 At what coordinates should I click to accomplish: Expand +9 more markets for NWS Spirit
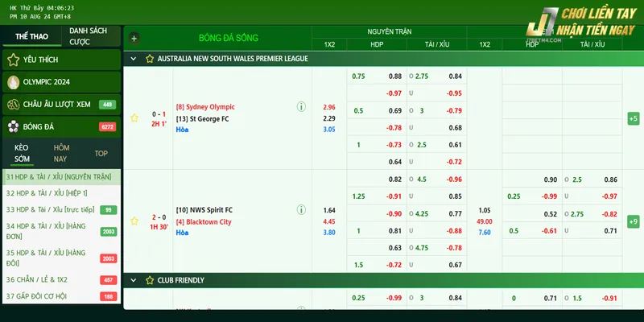tap(633, 221)
